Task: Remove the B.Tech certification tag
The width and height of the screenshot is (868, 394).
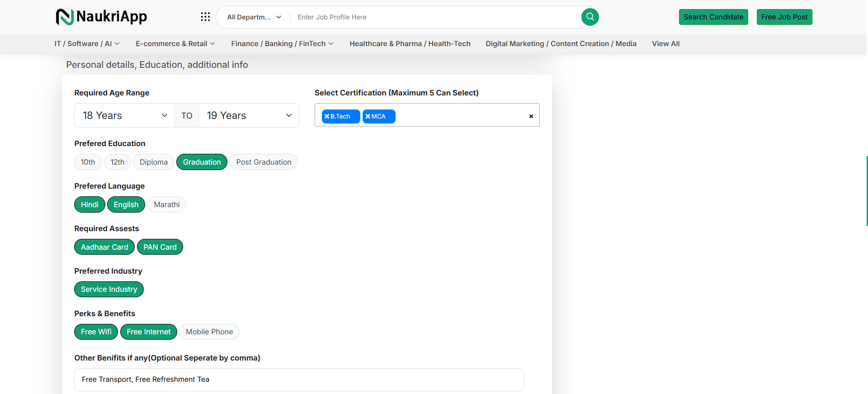Action: pyautogui.click(x=327, y=117)
